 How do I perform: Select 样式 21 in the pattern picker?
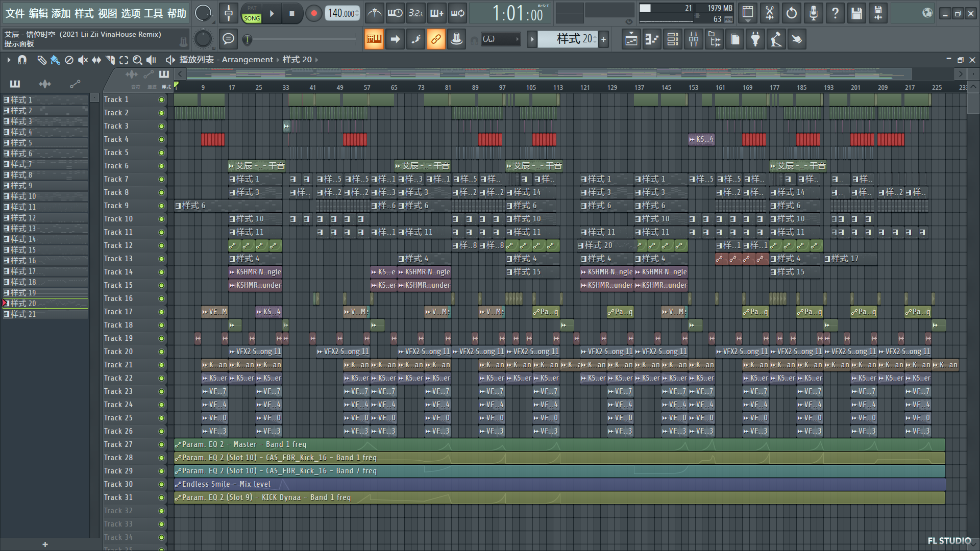click(x=45, y=314)
